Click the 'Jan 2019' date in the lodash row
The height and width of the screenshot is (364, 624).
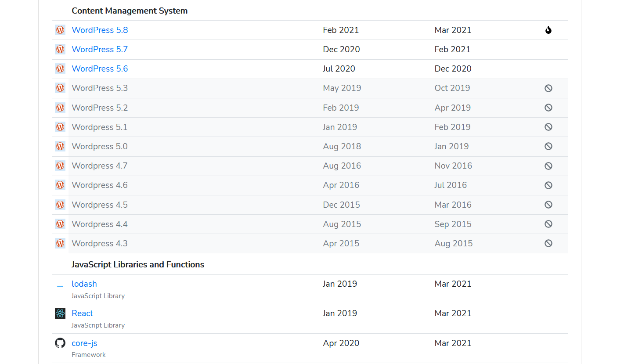tap(340, 284)
